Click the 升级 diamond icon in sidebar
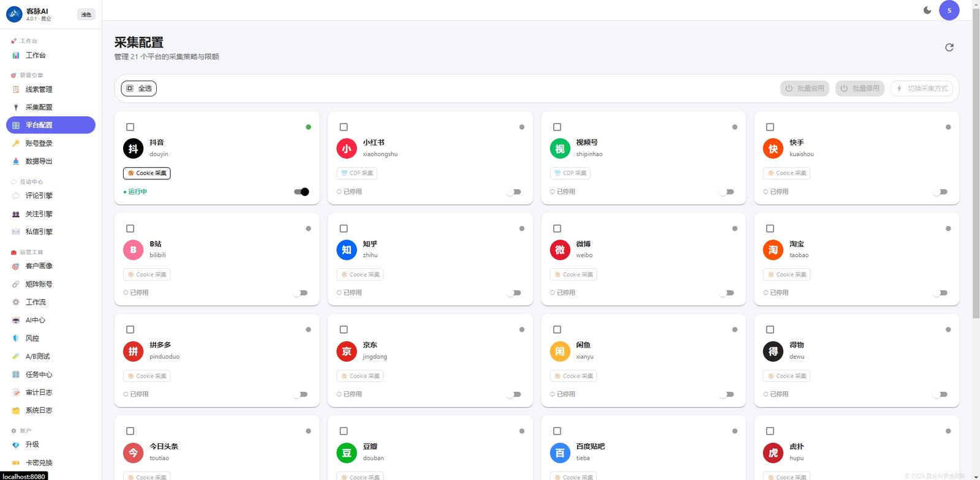The image size is (980, 480). tap(16, 445)
